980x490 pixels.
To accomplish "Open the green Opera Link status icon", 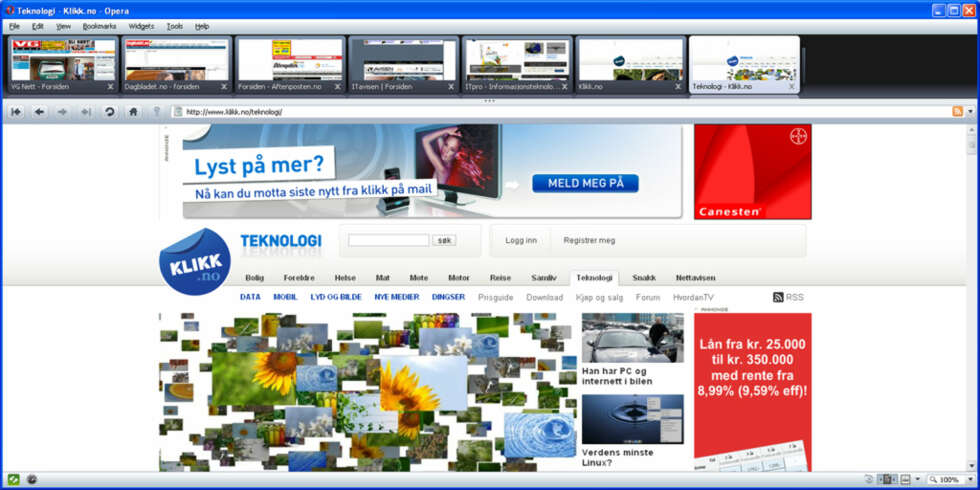I will coord(13,479).
